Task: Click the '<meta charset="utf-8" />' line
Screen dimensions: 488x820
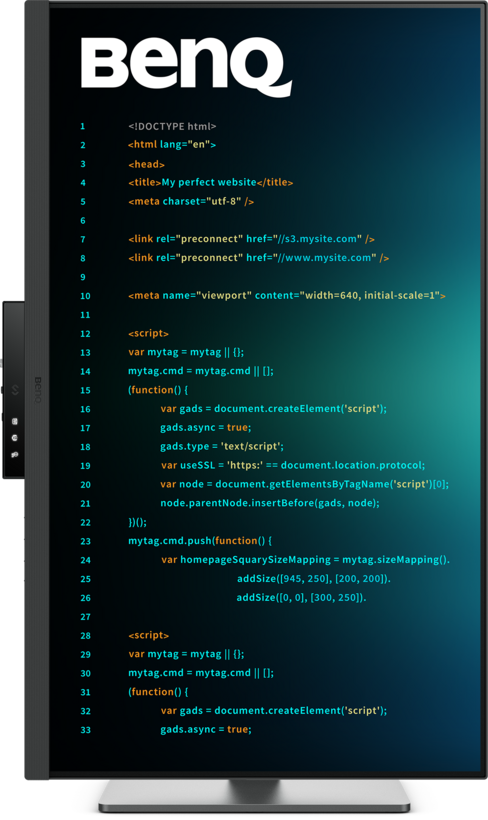Action: (191, 201)
